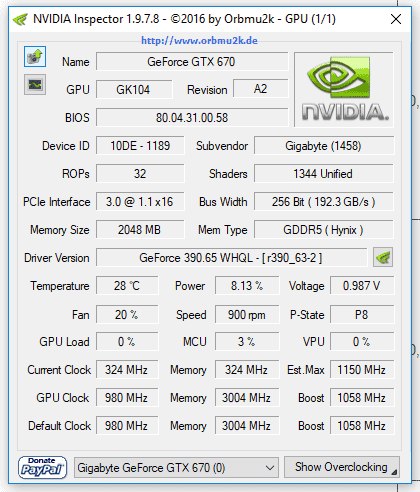The height and width of the screenshot is (492, 420).
Task: Click the screenshot upload camera icon
Action: click(x=35, y=57)
